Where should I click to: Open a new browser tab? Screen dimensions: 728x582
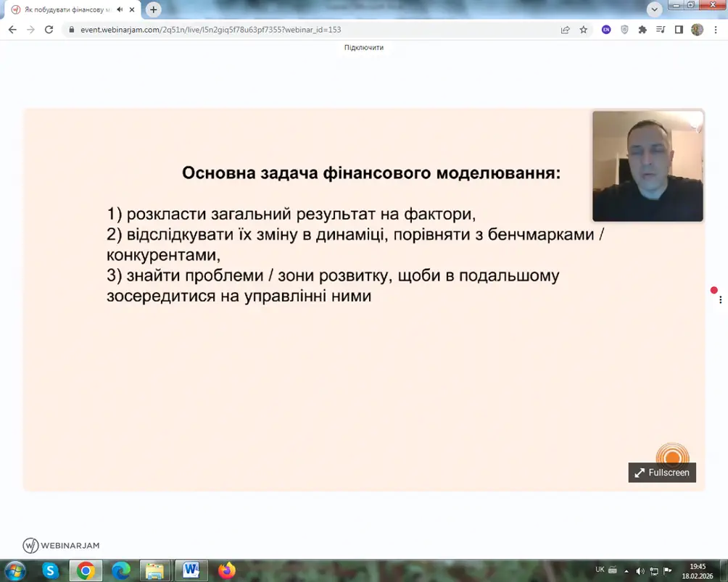point(153,9)
